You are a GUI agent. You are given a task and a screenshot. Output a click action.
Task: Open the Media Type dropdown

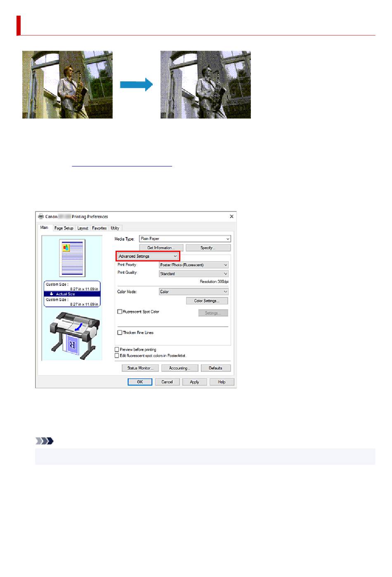pos(185,239)
